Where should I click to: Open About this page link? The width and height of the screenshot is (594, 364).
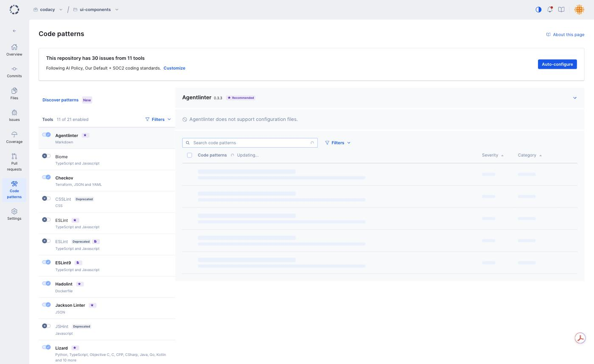tap(565, 34)
